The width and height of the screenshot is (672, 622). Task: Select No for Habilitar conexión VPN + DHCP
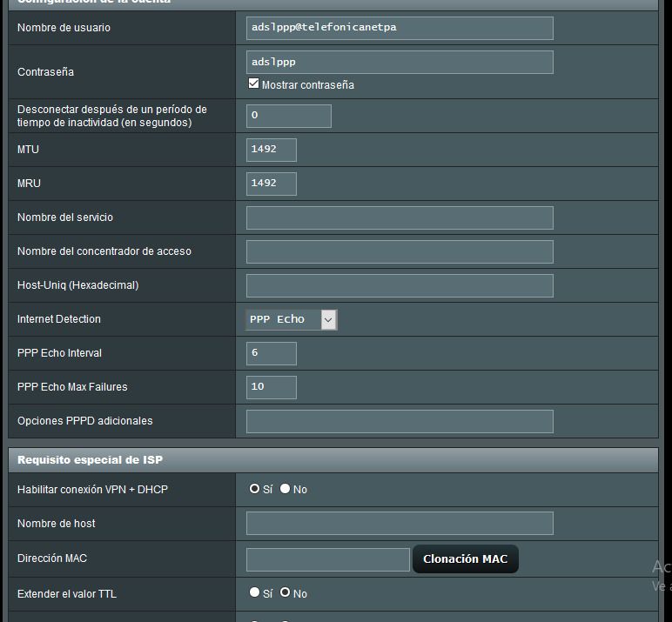coord(285,489)
